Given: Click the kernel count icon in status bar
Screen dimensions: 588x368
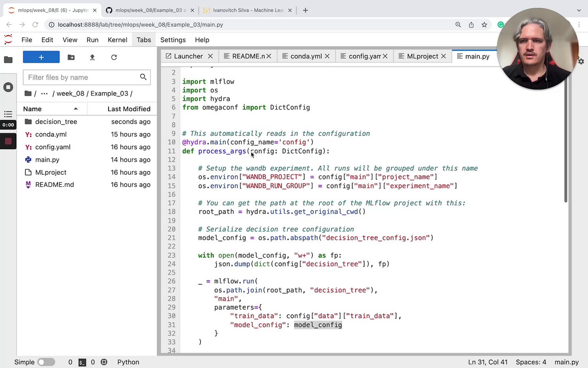Looking at the screenshot, I should pos(104,362).
